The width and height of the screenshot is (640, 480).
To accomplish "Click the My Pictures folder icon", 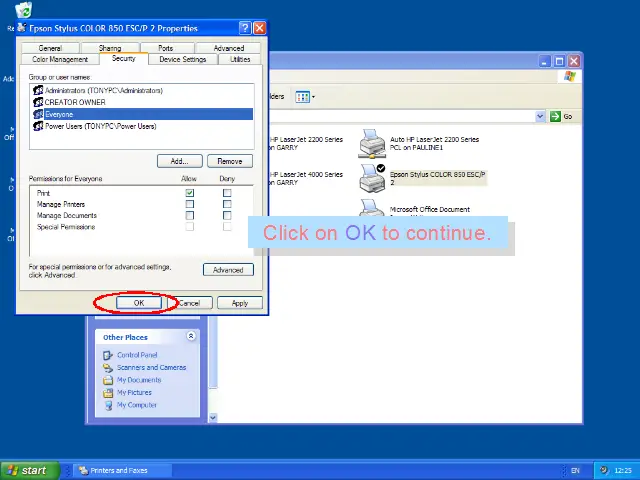I will coord(108,393).
